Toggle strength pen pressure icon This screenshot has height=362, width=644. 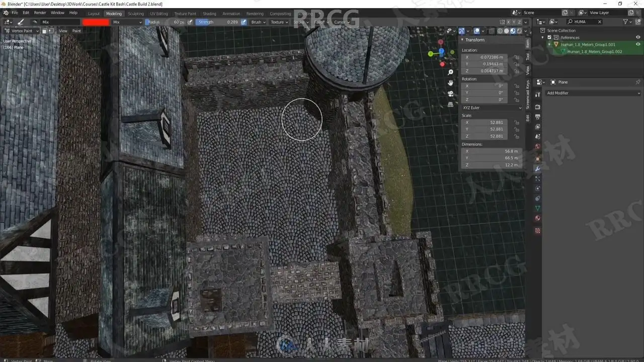coord(244,22)
